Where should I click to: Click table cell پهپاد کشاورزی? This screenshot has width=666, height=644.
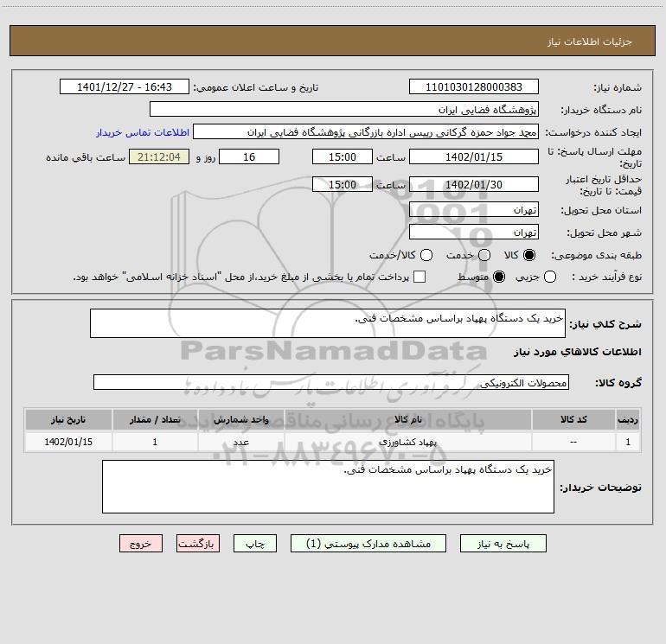(408, 442)
